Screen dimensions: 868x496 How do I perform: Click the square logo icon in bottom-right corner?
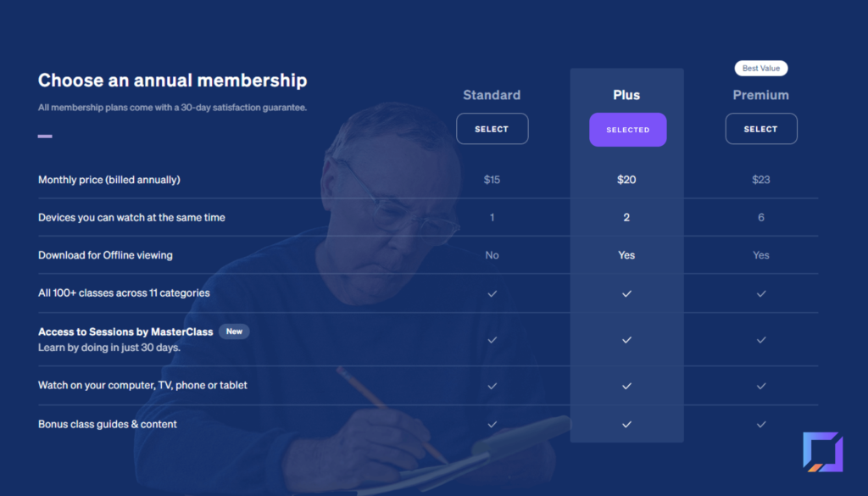823,452
